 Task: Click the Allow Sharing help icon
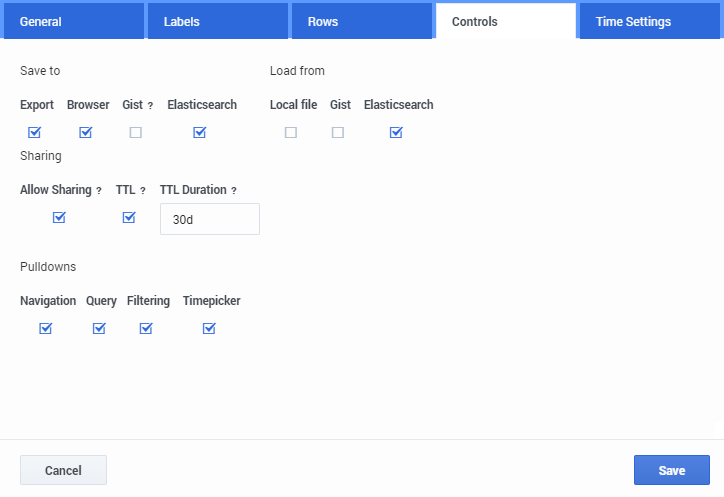point(99,191)
